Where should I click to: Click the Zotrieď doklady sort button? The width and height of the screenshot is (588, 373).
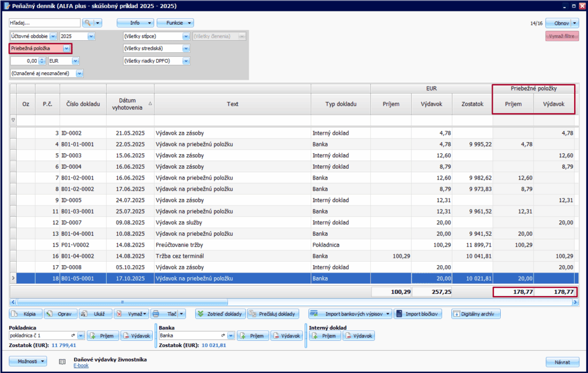point(220,314)
